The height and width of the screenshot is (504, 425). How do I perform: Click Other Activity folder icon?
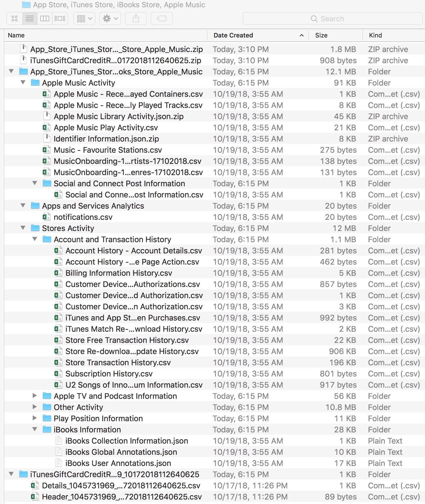[47, 407]
